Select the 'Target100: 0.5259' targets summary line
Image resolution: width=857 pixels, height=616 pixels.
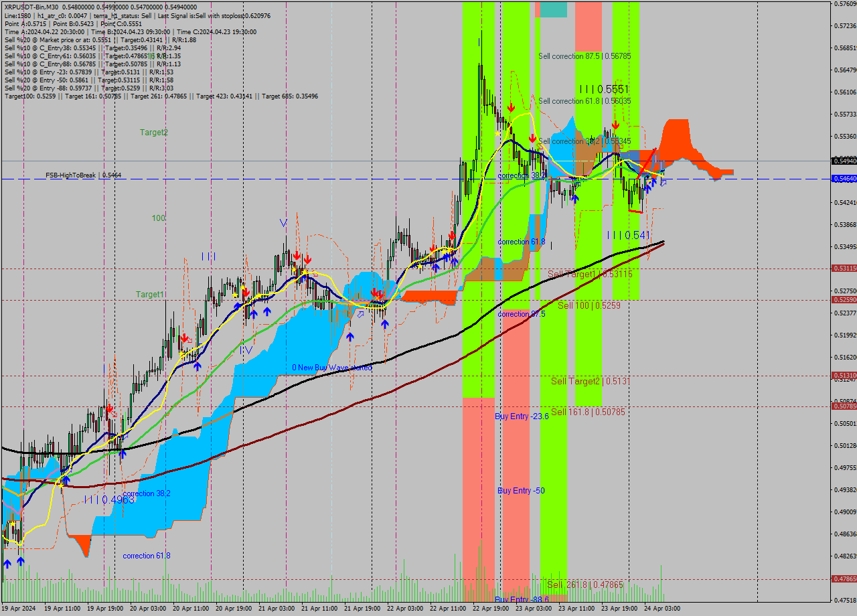tap(161, 96)
